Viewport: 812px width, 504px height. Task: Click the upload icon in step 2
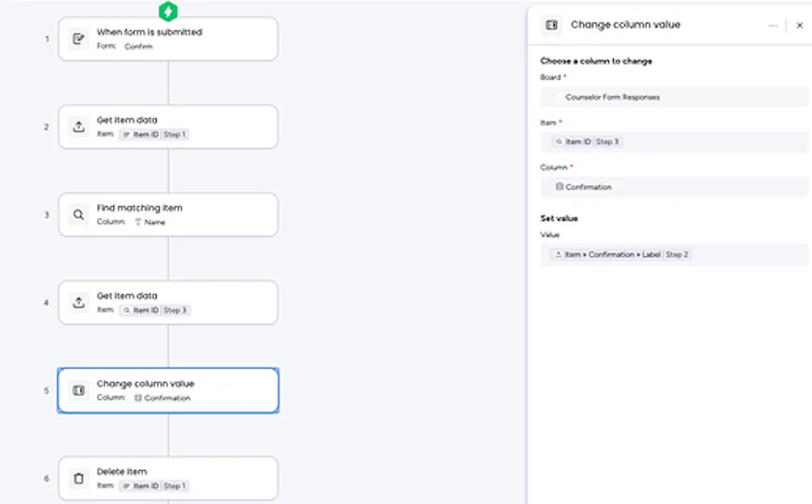(79, 127)
